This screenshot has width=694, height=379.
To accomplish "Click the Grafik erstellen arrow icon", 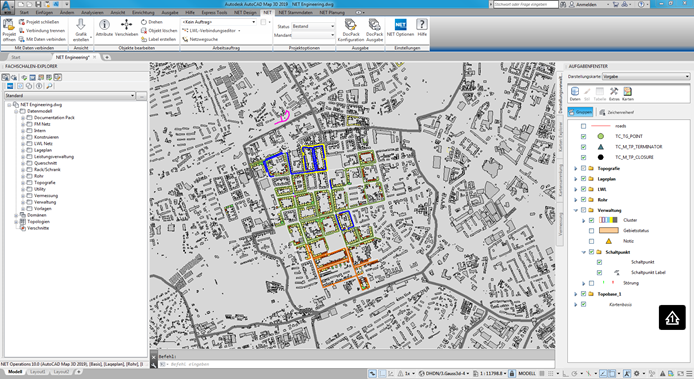I will (81, 25).
